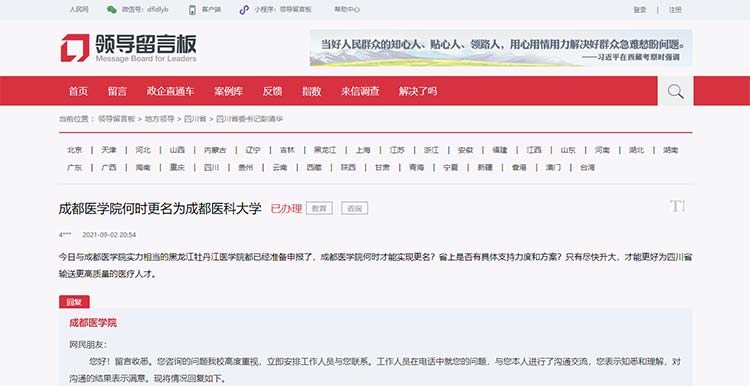Select 贵州 in the province list

tap(246, 167)
